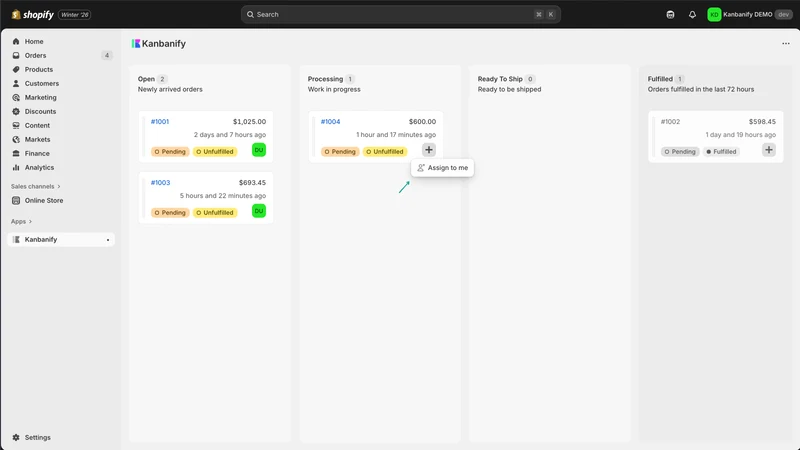Image resolution: width=800 pixels, height=450 pixels.
Task: Open order #1004 link
Action: click(x=330, y=121)
